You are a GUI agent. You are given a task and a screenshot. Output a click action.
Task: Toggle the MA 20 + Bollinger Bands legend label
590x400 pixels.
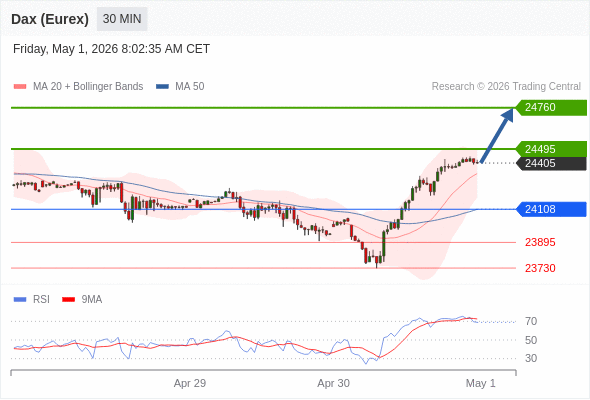pos(88,87)
